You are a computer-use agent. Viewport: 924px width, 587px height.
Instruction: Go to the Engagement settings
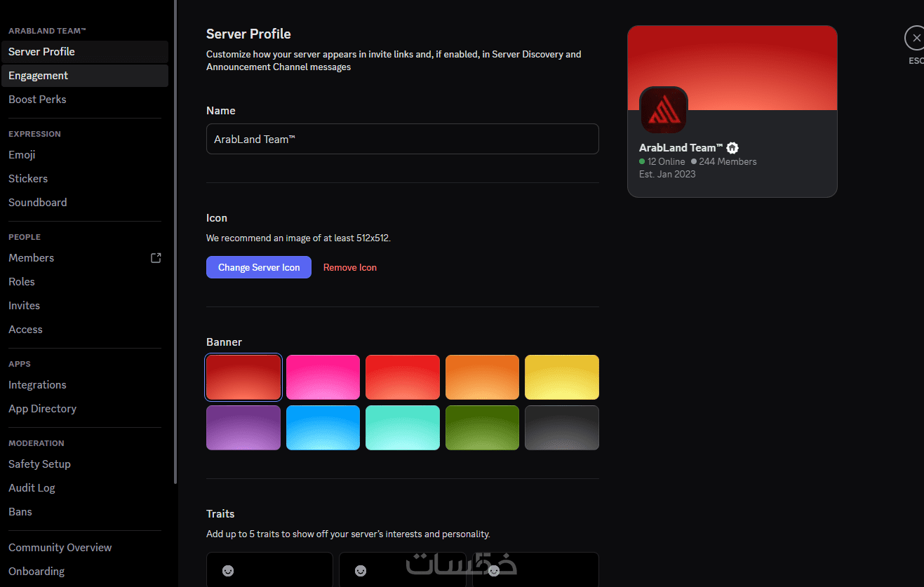(x=85, y=76)
